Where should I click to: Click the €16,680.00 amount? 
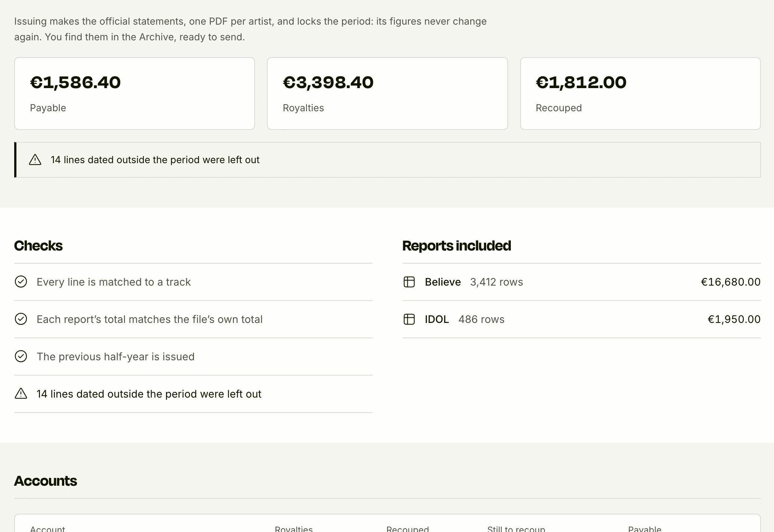[x=731, y=282]
